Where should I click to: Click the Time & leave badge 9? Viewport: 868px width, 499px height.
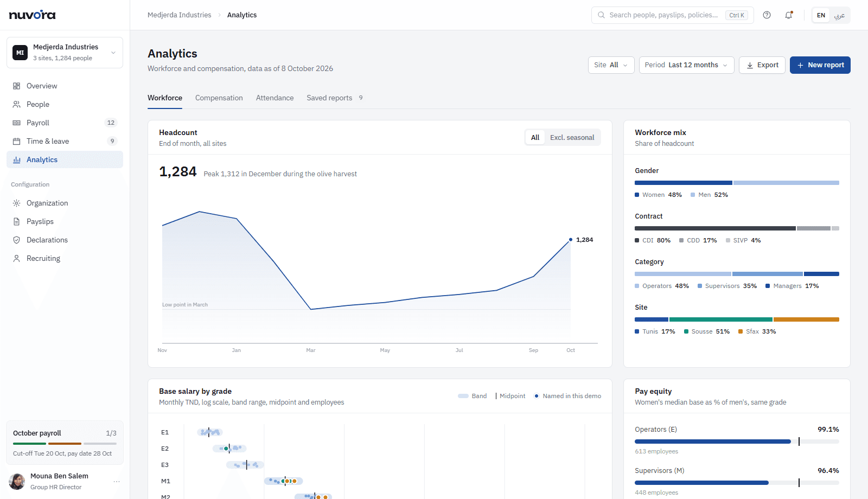coord(112,141)
